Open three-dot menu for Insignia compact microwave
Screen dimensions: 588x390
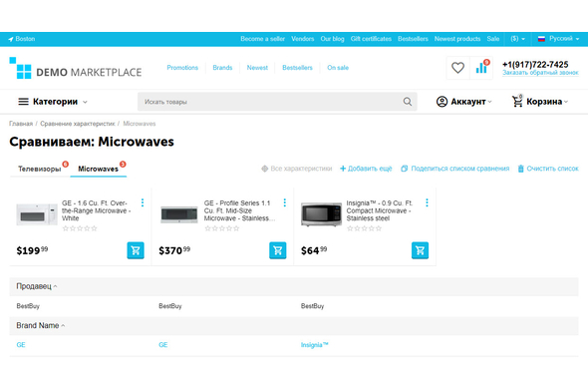point(427,202)
